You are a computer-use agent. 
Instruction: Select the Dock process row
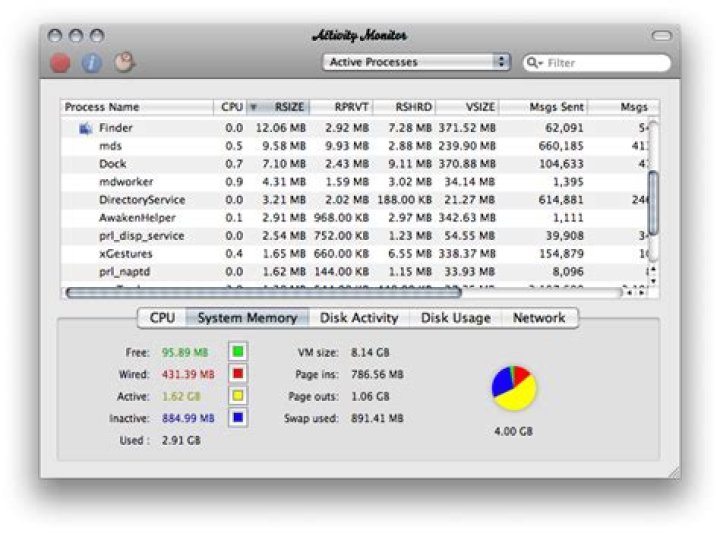pyautogui.click(x=354, y=164)
